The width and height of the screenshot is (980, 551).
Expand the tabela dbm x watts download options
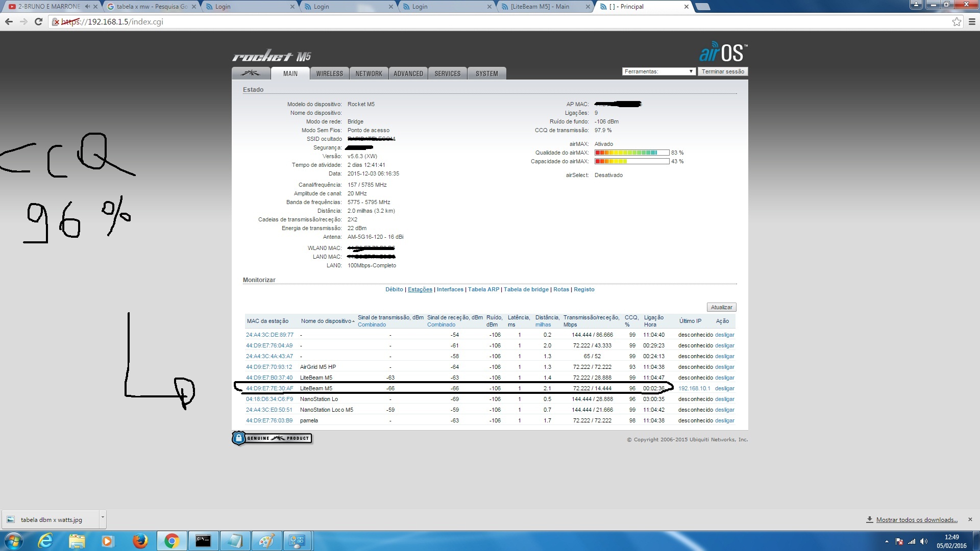pyautogui.click(x=103, y=517)
